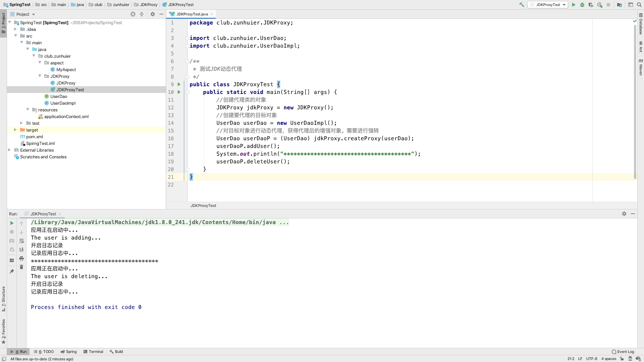Toggle the Database side panel
Image resolution: width=644 pixels, height=362 pixels.
641,24
